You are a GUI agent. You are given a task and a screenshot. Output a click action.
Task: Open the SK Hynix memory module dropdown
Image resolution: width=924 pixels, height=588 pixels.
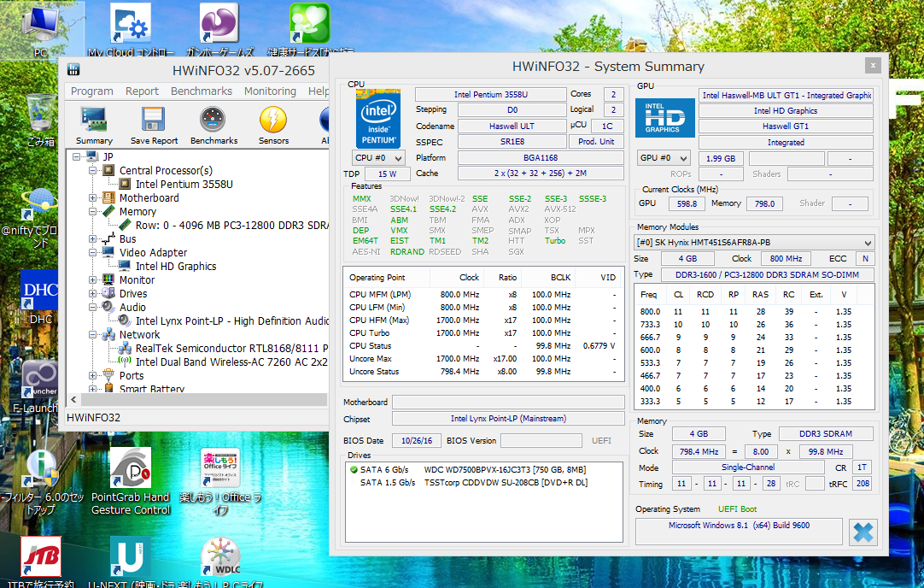[x=754, y=243]
